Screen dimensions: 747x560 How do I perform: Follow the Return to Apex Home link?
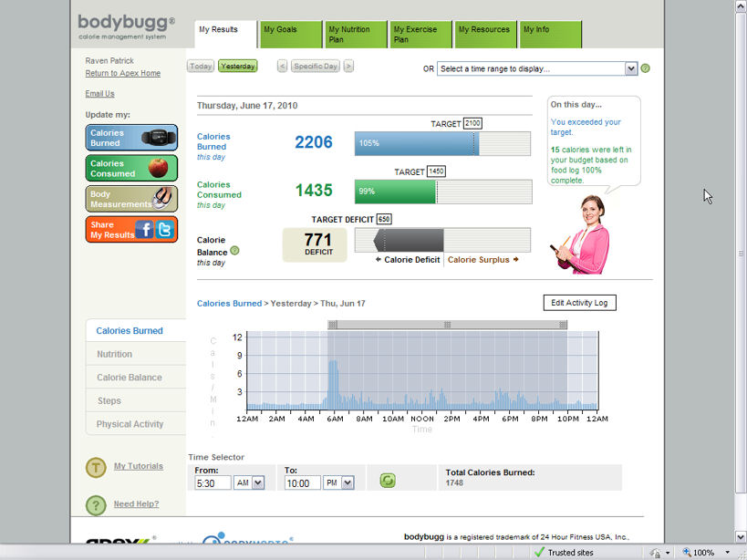tap(122, 74)
